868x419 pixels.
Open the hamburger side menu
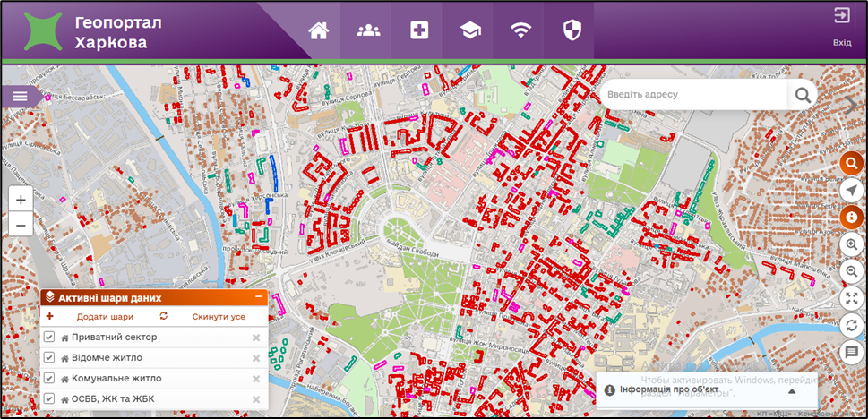[x=20, y=96]
